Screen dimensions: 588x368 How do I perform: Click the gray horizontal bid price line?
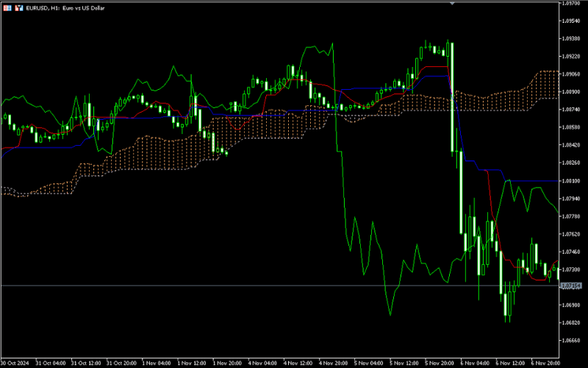pos(220,285)
